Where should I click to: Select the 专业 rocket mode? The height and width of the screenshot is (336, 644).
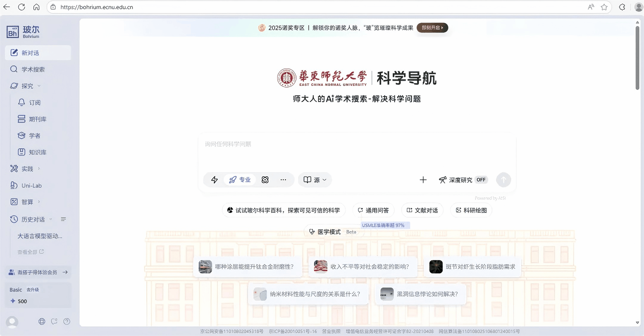point(240,180)
